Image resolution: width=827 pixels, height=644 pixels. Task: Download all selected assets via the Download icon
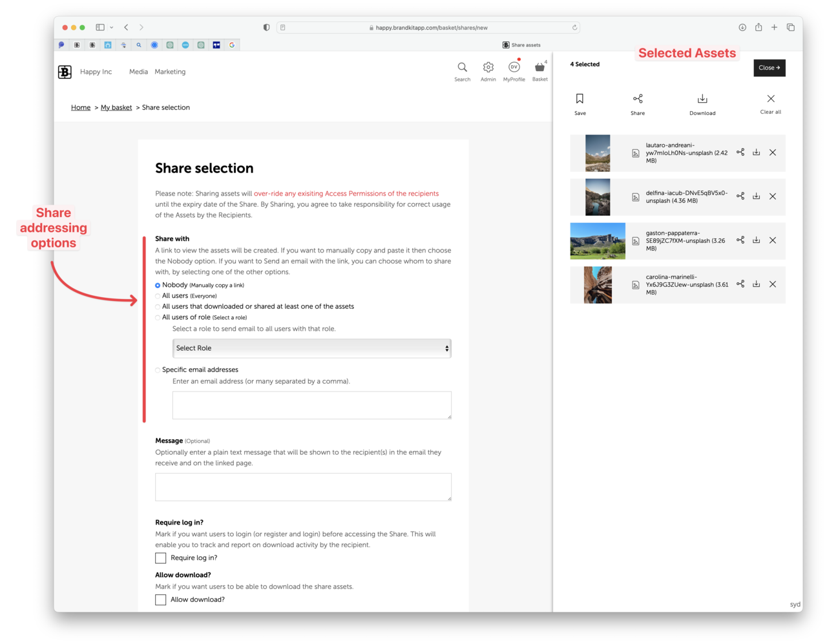(x=702, y=99)
